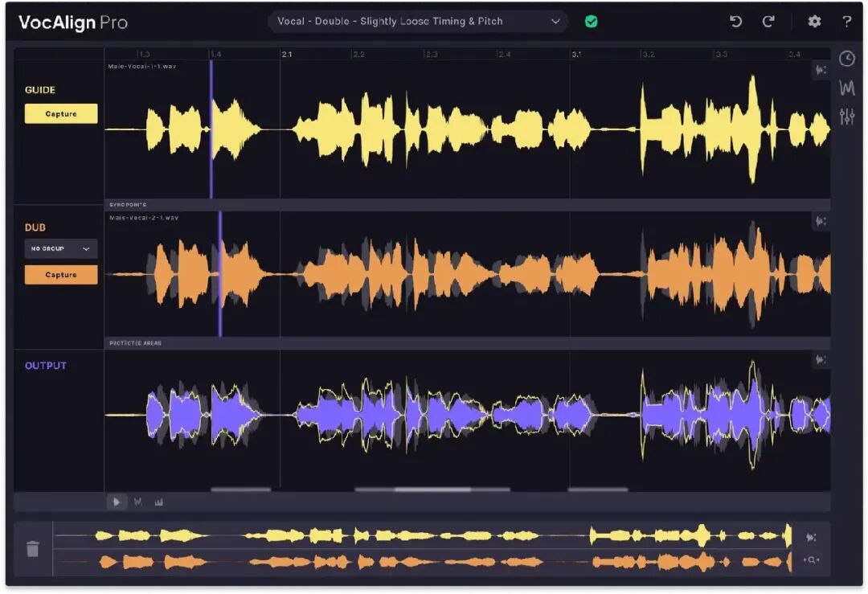Click the ruler at marker 1.4
The height and width of the screenshot is (594, 868).
(x=215, y=54)
